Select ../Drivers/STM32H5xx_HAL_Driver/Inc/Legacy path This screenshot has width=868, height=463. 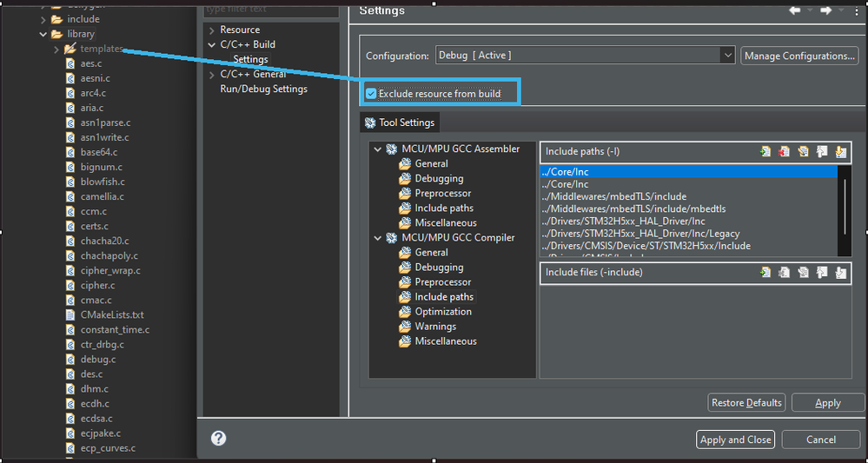click(x=640, y=234)
